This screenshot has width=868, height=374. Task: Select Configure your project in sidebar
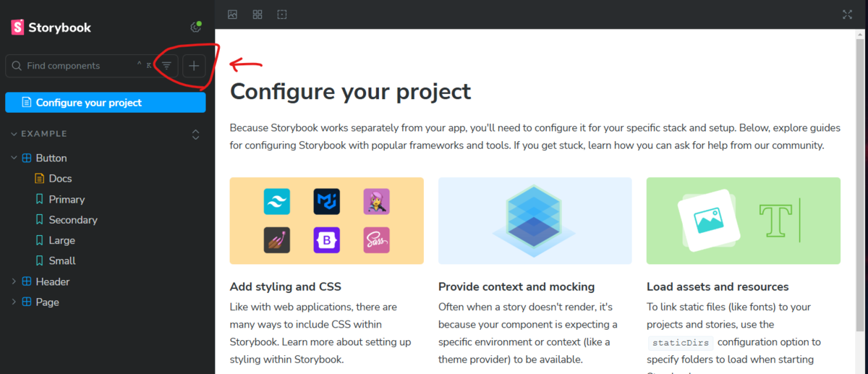[106, 103]
